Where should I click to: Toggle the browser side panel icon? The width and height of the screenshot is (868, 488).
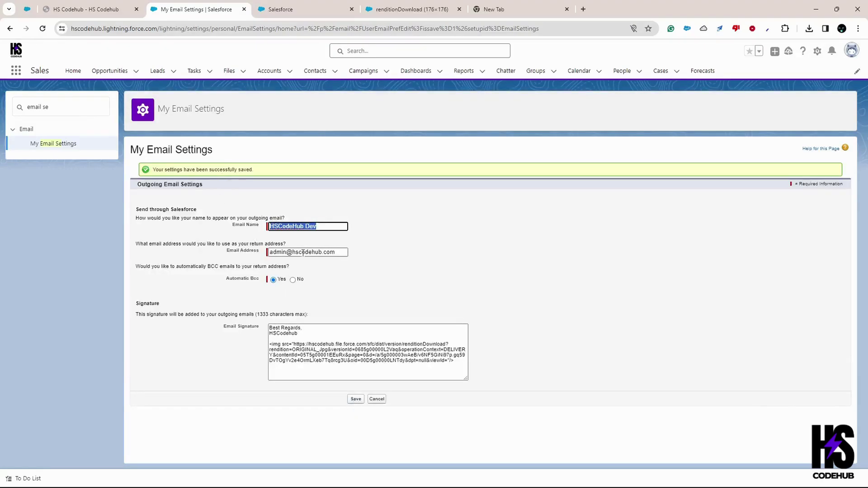(x=825, y=29)
